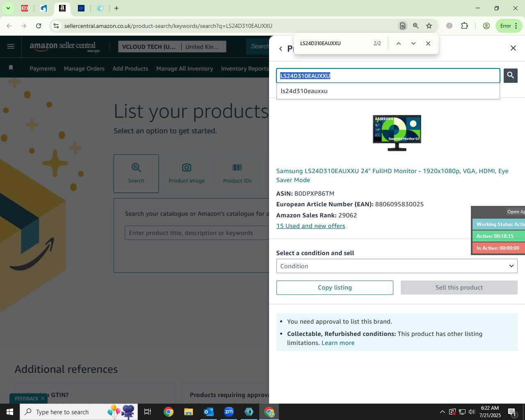Click the Active timer 00:18:15

point(499,236)
